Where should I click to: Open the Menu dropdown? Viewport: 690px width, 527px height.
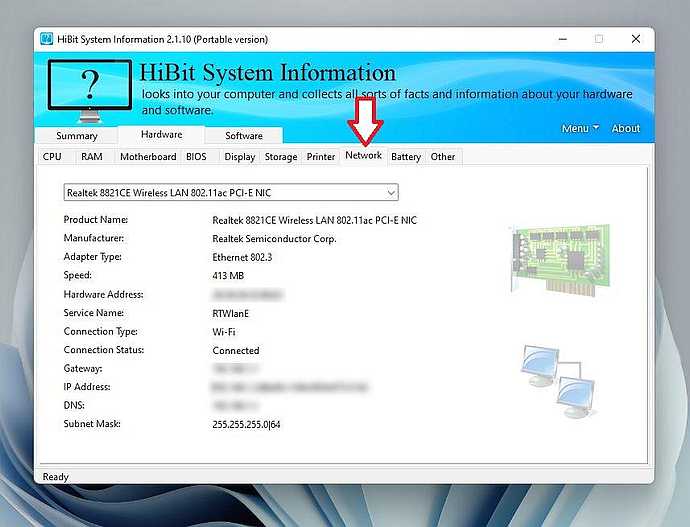tap(580, 128)
